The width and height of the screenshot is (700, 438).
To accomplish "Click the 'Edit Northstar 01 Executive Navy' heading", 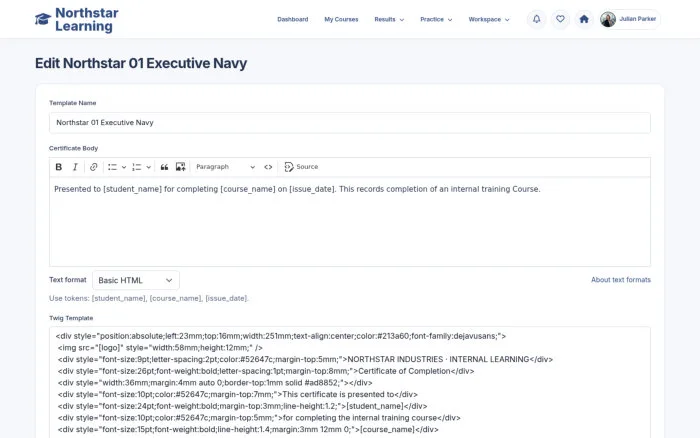I will click(x=141, y=63).
